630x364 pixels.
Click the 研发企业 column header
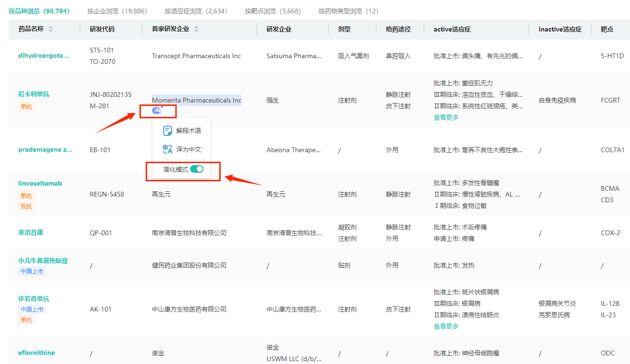279,29
